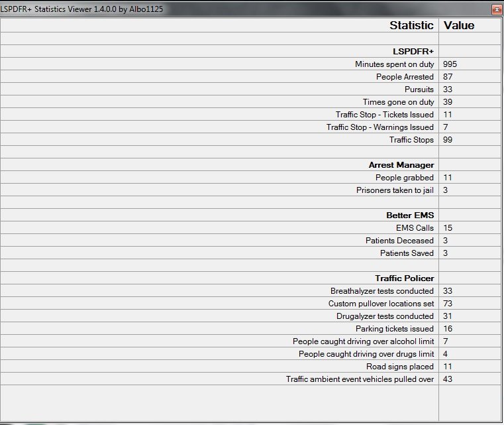Select the Parking tickets issued row
The height and width of the screenshot is (425, 504).
pyautogui.click(x=395, y=329)
